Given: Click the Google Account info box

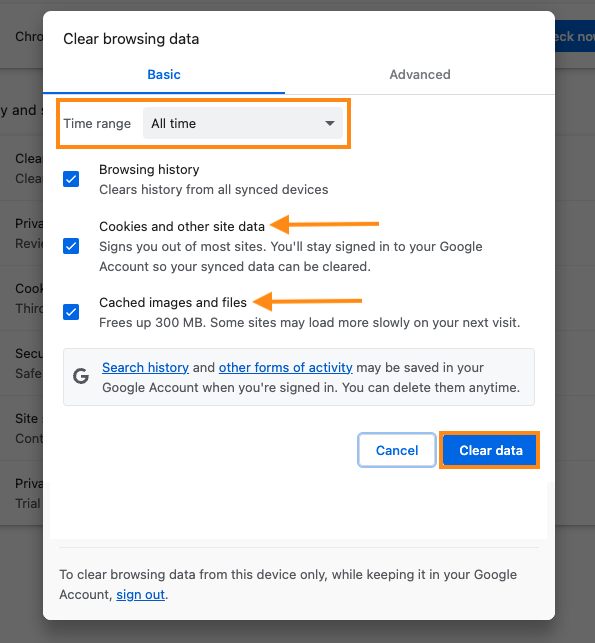Looking at the screenshot, I should pyautogui.click(x=299, y=377).
